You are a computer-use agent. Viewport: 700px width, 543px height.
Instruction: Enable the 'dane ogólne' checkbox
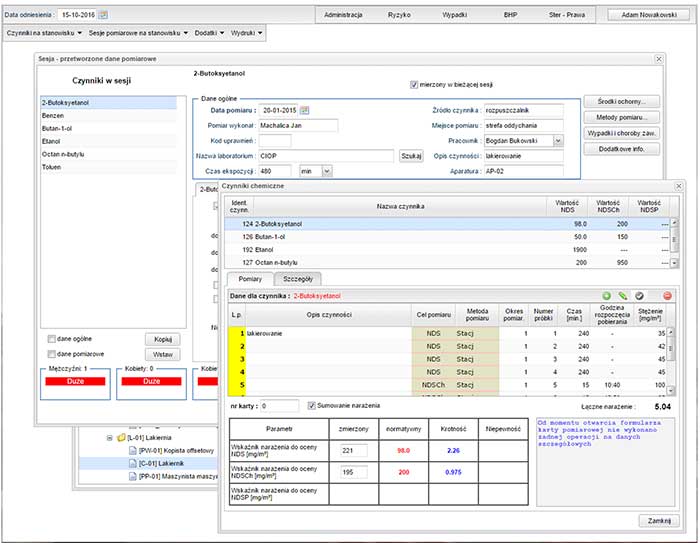[x=50, y=339]
